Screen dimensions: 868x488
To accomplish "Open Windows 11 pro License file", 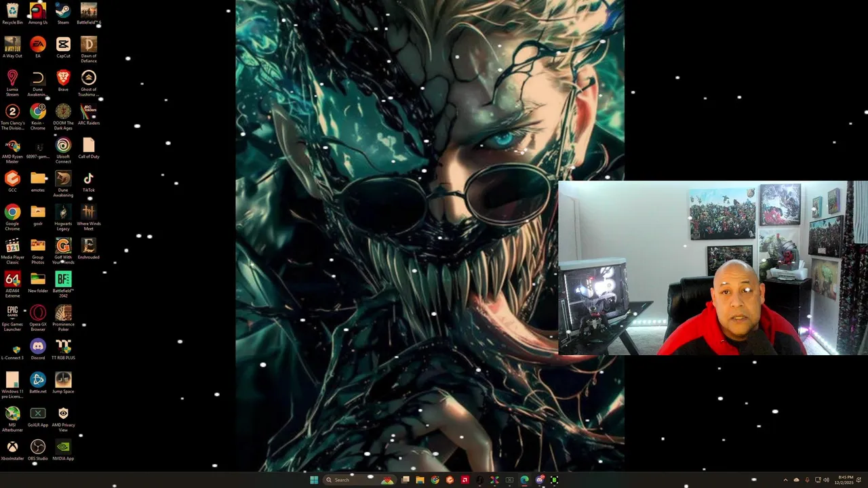I will (12, 386).
